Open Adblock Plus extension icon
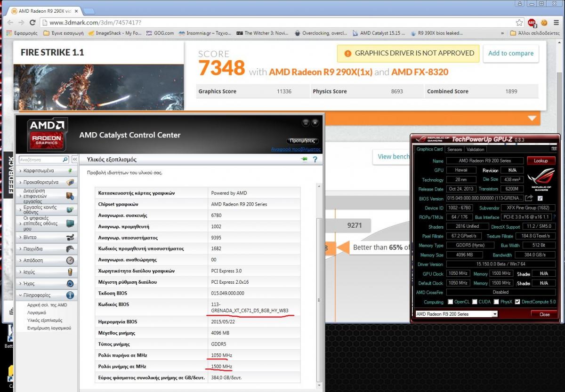The height and width of the screenshot is (392, 565). 532,22
